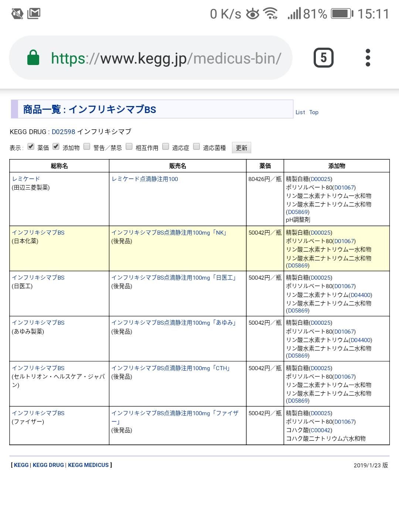Viewport: 399px width, 532px height.
Task: Tap the muted notification icon in status bar
Action: point(17,14)
